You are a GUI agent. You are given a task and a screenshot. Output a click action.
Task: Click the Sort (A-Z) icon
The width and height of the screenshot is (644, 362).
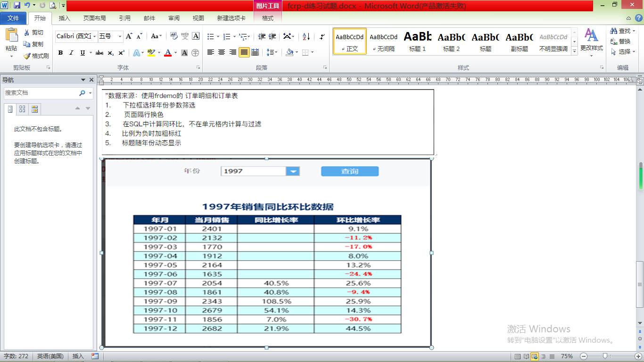click(306, 36)
